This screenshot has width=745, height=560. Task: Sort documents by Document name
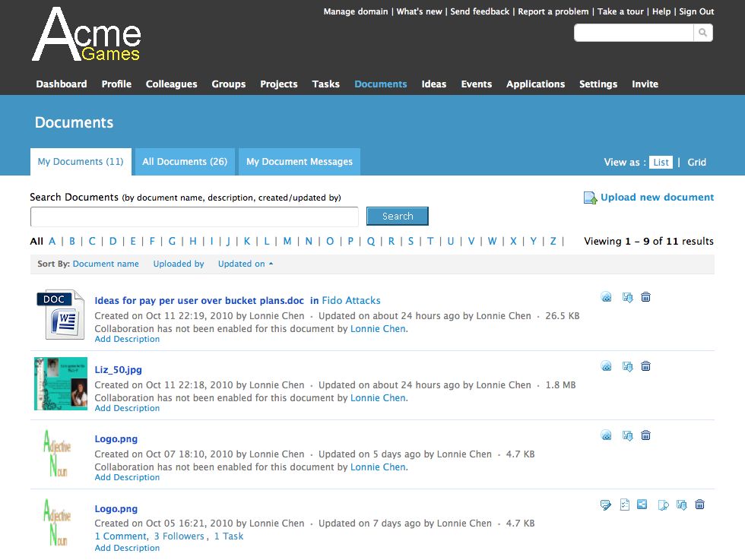click(x=106, y=264)
